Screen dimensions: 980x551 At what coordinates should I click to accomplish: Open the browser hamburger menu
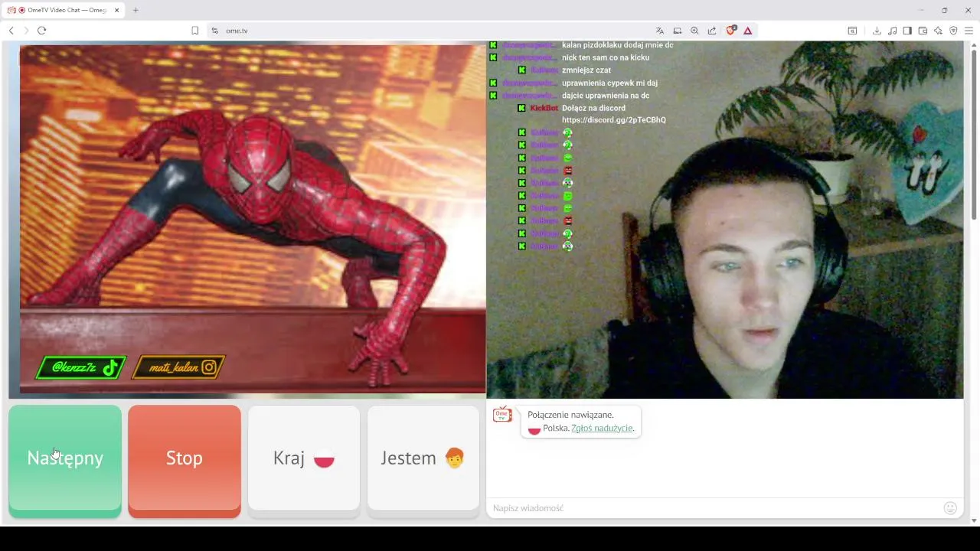pyautogui.click(x=969, y=31)
